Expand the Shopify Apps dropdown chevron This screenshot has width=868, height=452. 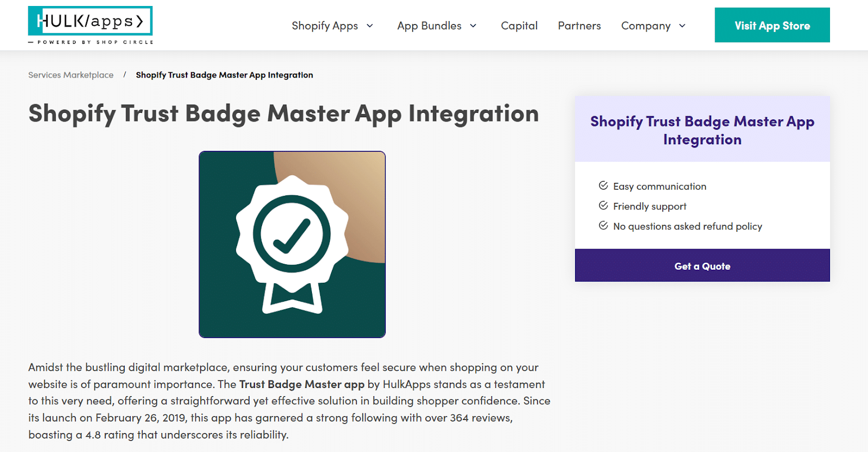(370, 26)
